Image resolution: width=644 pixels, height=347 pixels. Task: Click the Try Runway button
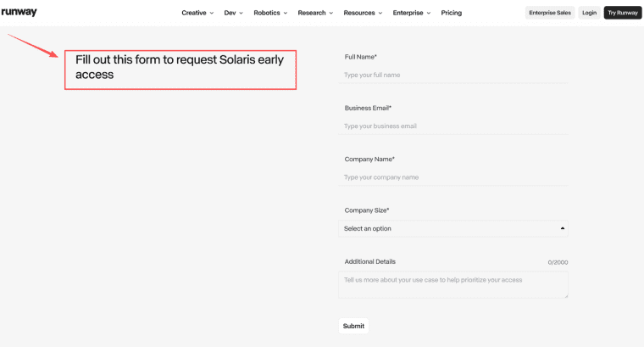click(623, 13)
